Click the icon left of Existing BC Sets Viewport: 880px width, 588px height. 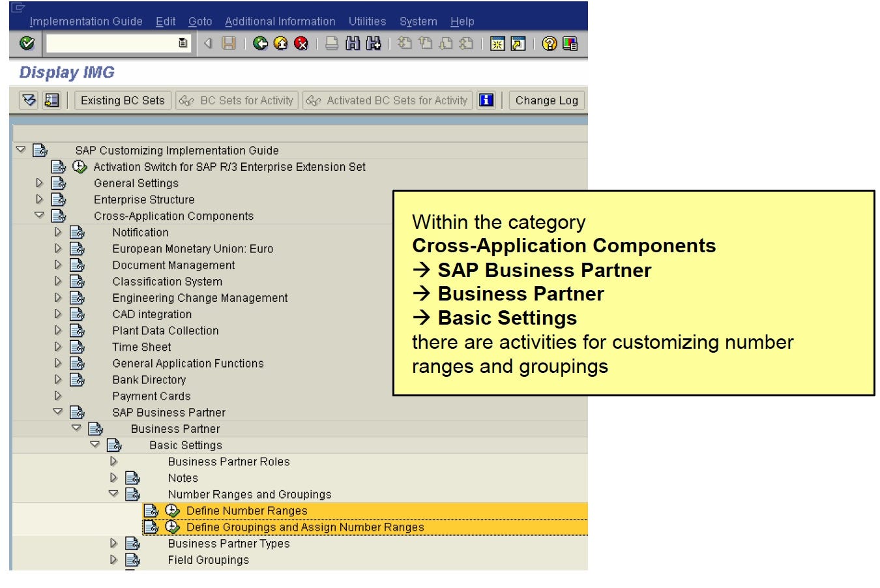tap(51, 100)
